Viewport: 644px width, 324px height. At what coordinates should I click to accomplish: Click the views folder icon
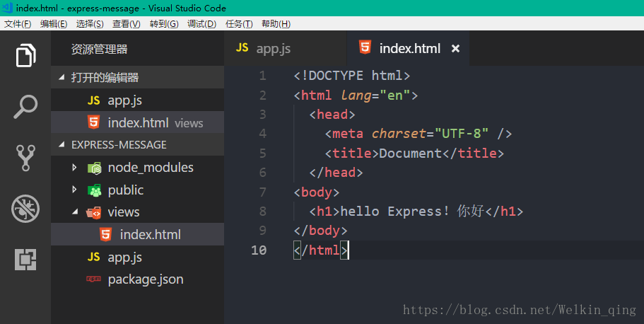(93, 212)
